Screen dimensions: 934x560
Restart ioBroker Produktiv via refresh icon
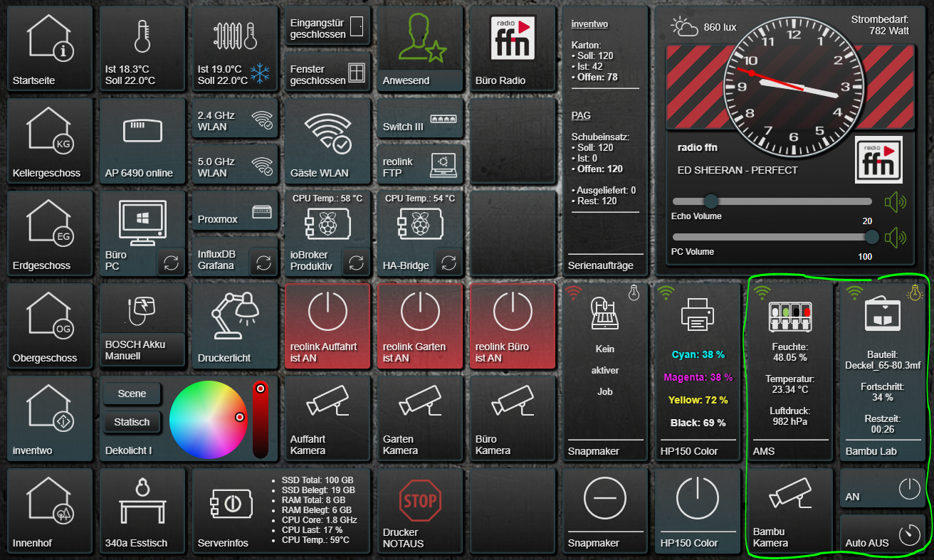(356, 263)
